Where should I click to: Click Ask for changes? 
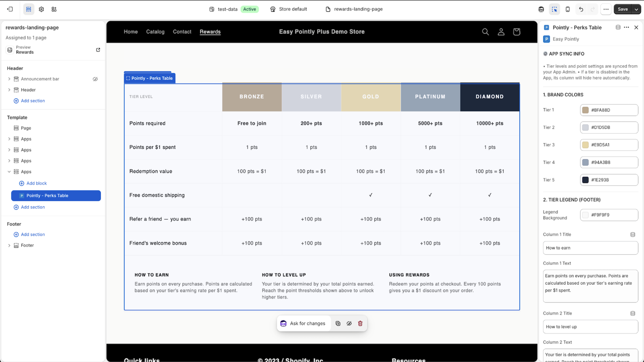(303, 323)
